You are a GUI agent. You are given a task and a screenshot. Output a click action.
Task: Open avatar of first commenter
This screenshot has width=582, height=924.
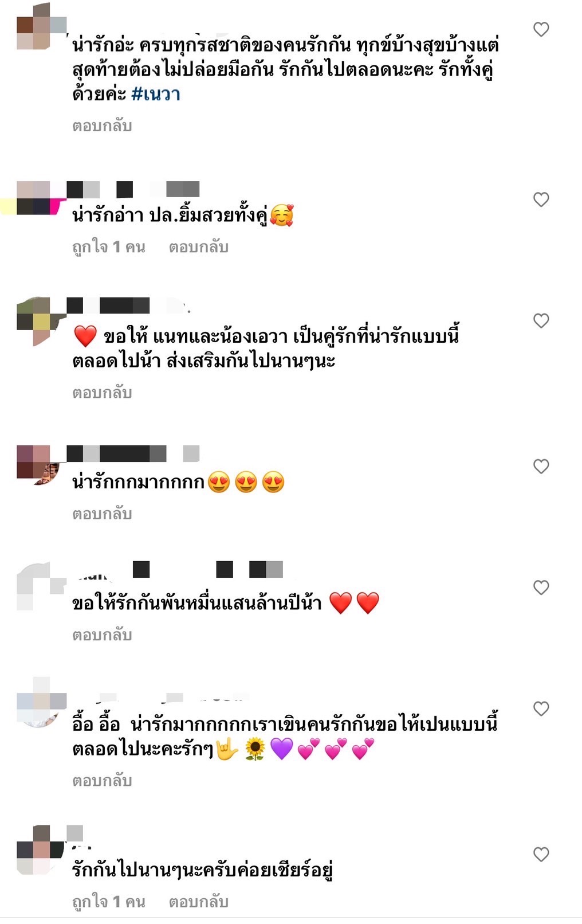[x=41, y=26]
